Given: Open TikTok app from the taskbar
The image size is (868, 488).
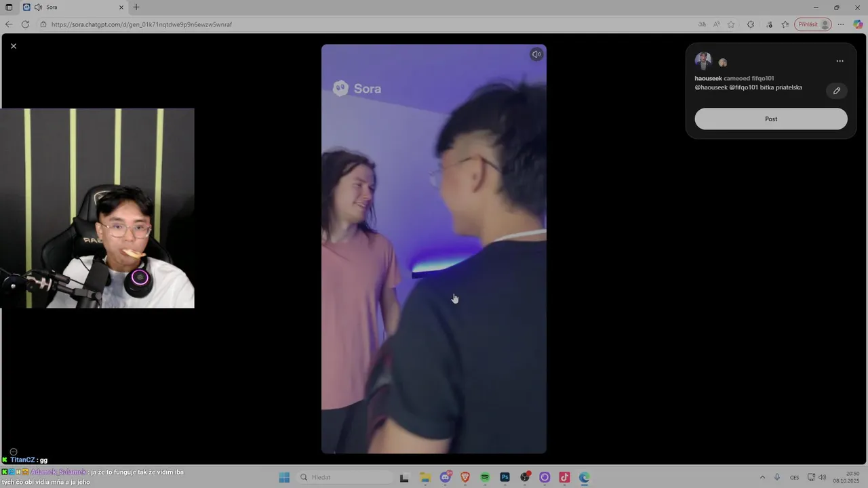Looking at the screenshot, I should [x=564, y=477].
